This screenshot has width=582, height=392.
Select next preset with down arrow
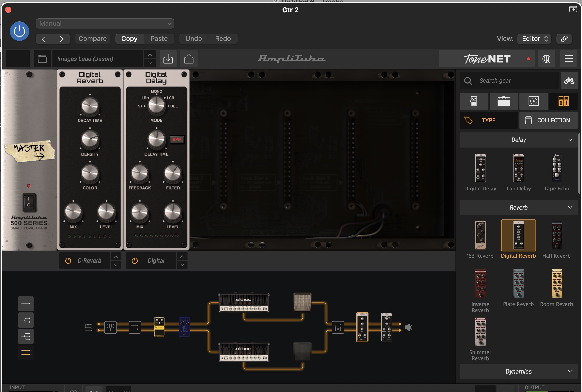point(150,63)
